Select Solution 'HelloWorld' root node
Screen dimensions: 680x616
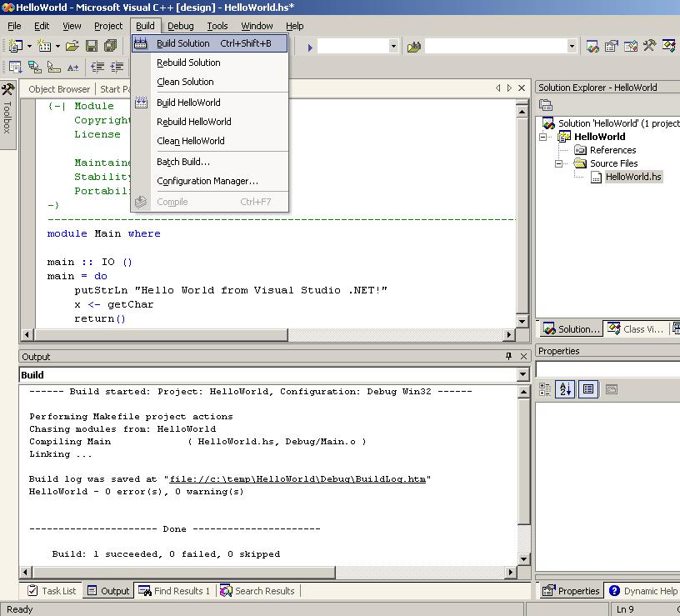pyautogui.click(x=619, y=123)
